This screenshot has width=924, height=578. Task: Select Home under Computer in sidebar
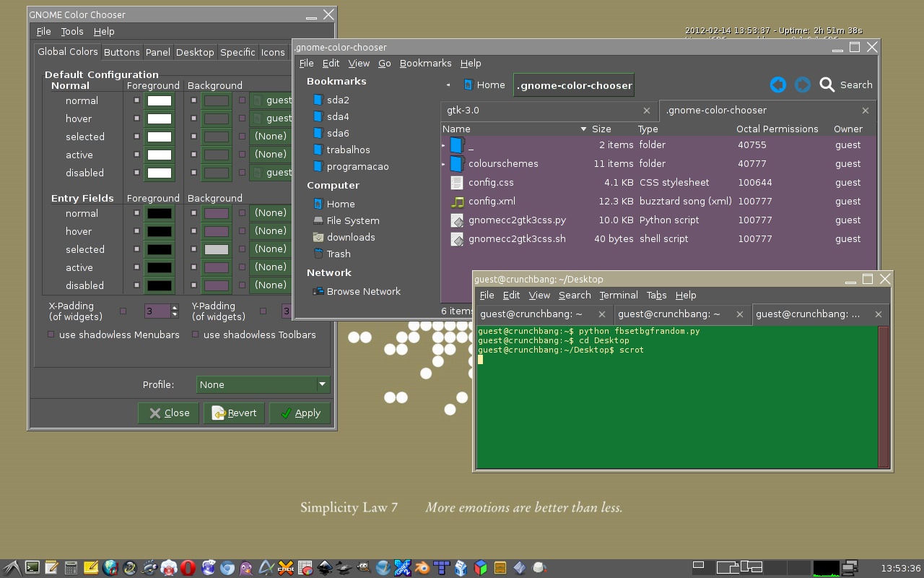(x=334, y=204)
